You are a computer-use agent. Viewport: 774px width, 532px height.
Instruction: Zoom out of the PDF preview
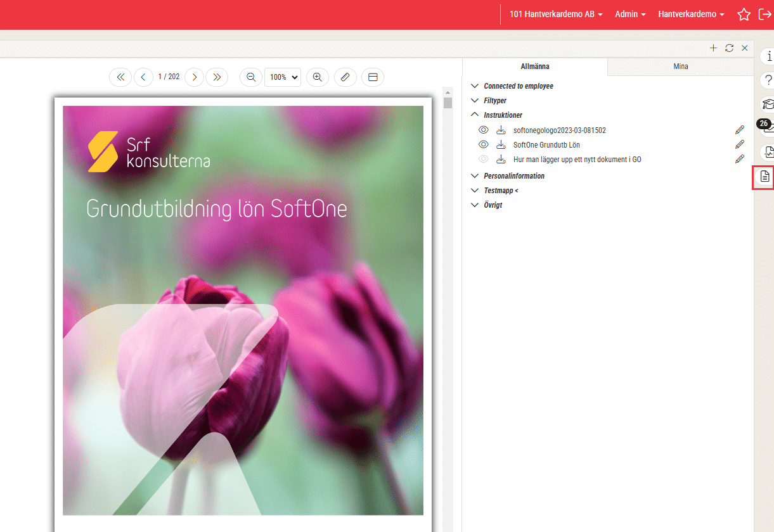point(251,77)
